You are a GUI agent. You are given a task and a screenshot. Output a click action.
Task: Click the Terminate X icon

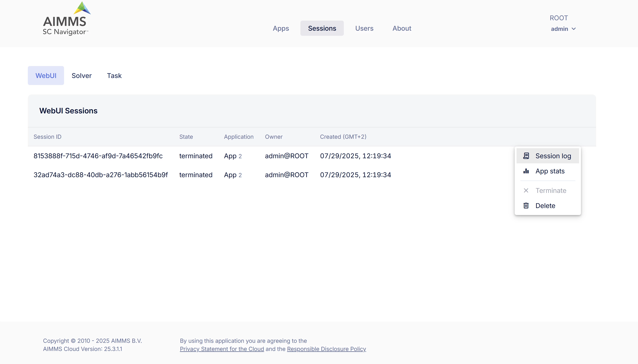click(526, 190)
